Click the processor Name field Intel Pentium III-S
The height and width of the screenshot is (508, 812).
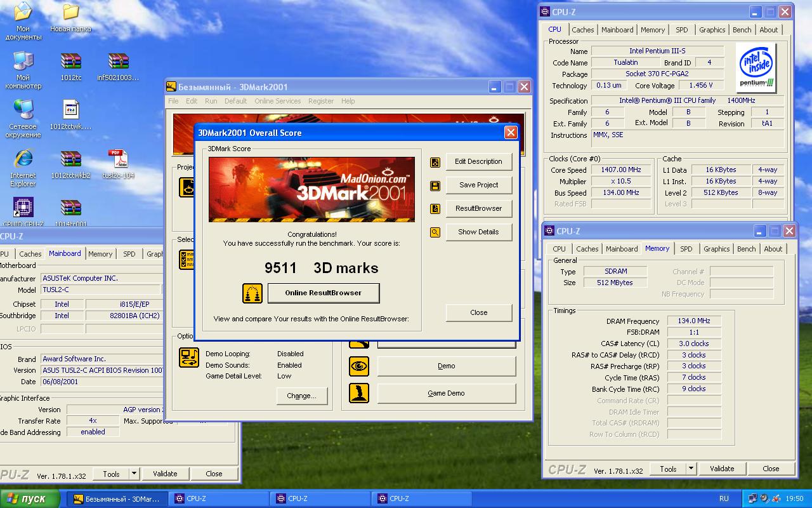point(657,51)
